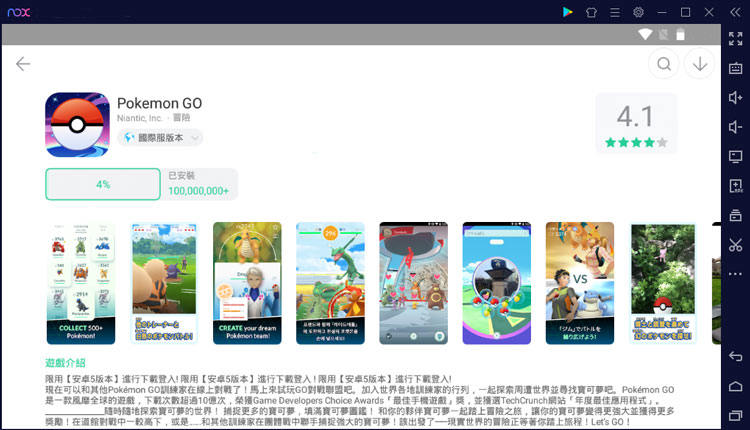Viewport: 750px width, 430px height.
Task: Click the Niantic, Inc. developer name
Action: coord(140,118)
